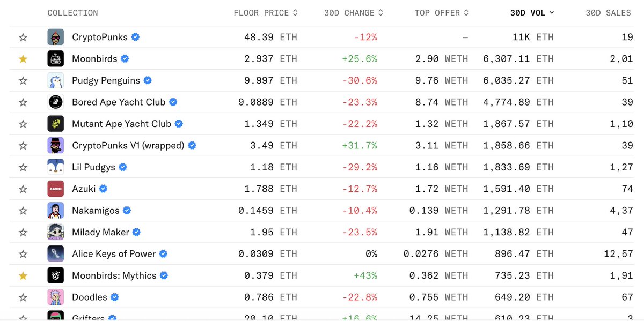Sort by Floor Price column header

266,12
